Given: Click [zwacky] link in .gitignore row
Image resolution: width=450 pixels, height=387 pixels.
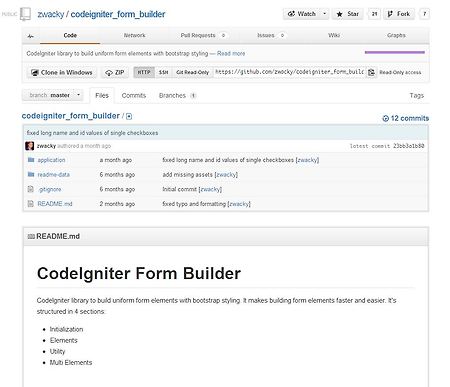Looking at the screenshot, I should tap(210, 189).
